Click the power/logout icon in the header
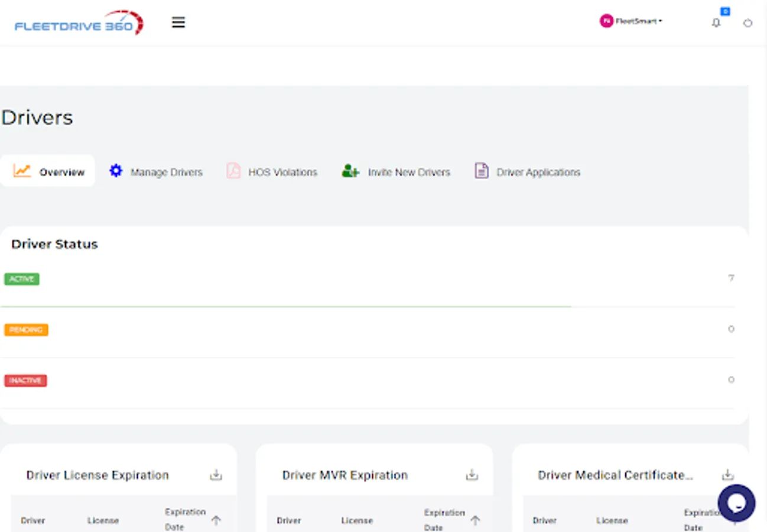The height and width of the screenshot is (532, 767). 747,23
